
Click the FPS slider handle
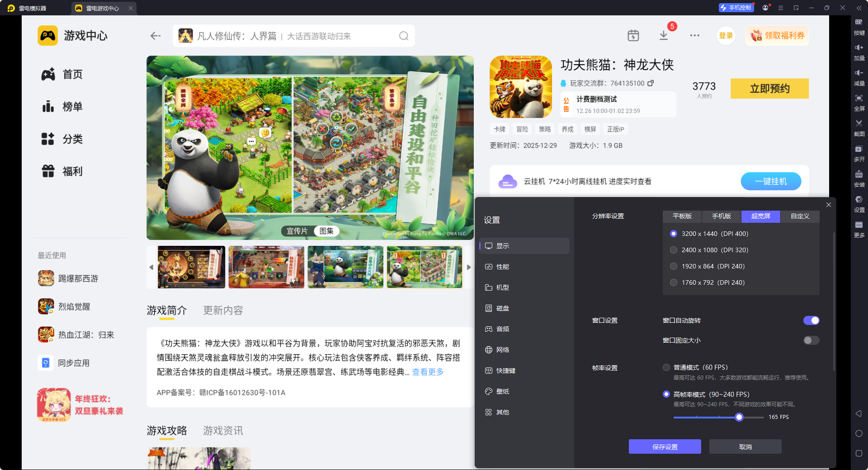click(739, 417)
